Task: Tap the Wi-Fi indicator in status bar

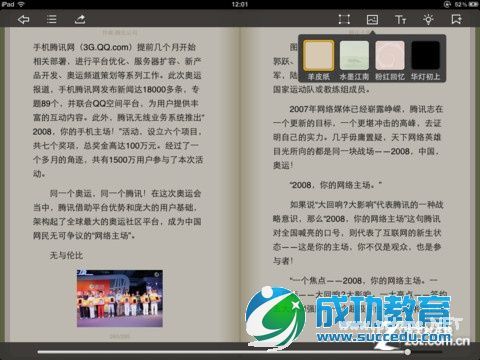Action: click(x=21, y=4)
